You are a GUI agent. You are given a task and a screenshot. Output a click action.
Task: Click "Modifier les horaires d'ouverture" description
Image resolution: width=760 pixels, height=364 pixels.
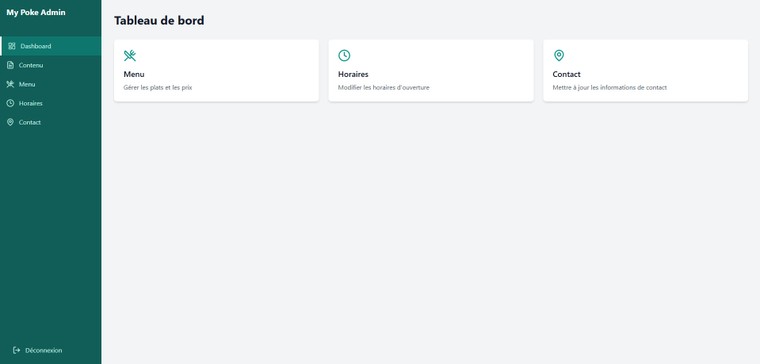click(x=383, y=88)
